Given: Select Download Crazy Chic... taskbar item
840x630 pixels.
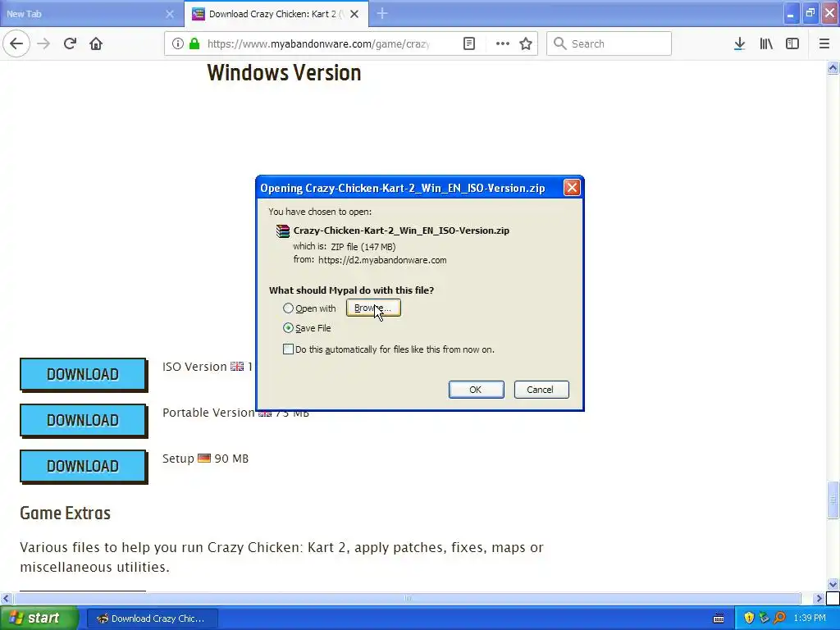Looking at the screenshot, I should point(152,619).
